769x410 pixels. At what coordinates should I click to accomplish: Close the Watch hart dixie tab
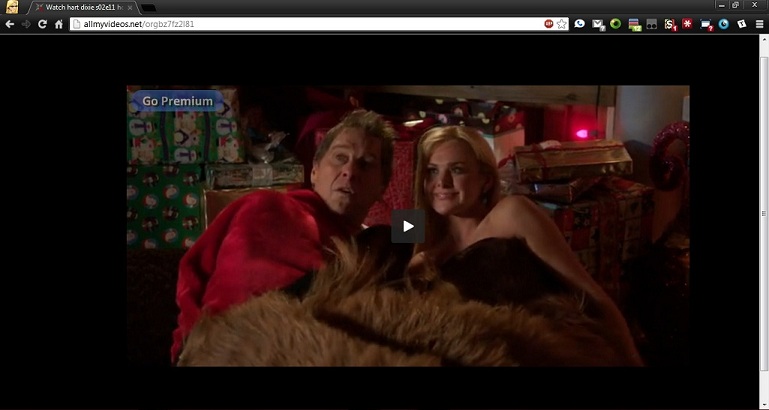[x=129, y=8]
